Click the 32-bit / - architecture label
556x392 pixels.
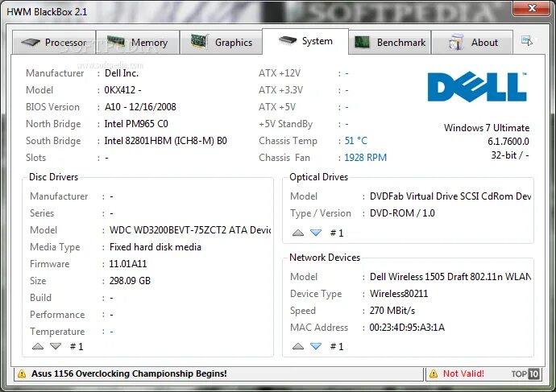510,155
